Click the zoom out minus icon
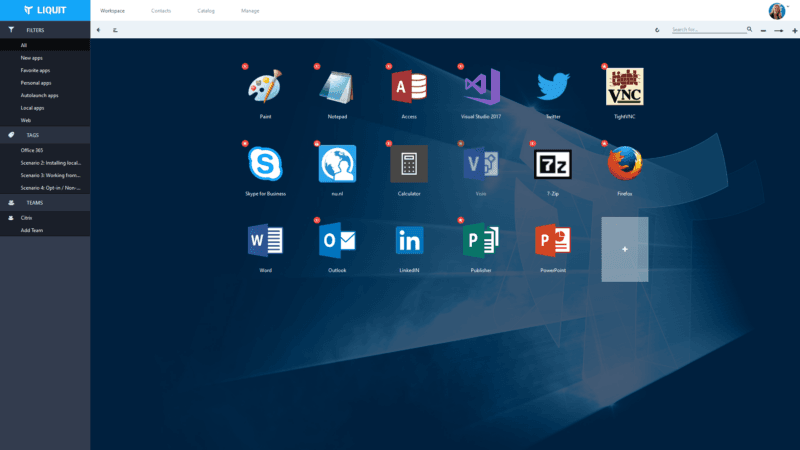Screen dimensions: 800x450 coord(763,31)
